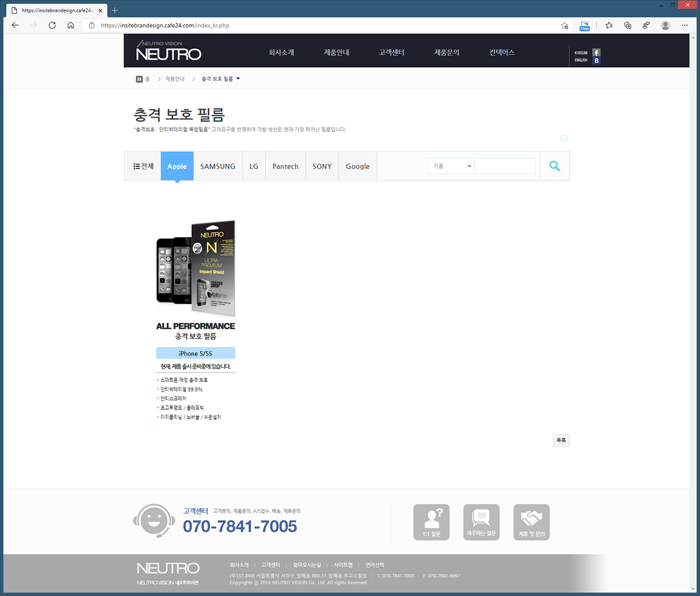Image resolution: width=700 pixels, height=596 pixels.
Task: Open browser settings and more menu
Action: pyautogui.click(x=685, y=25)
